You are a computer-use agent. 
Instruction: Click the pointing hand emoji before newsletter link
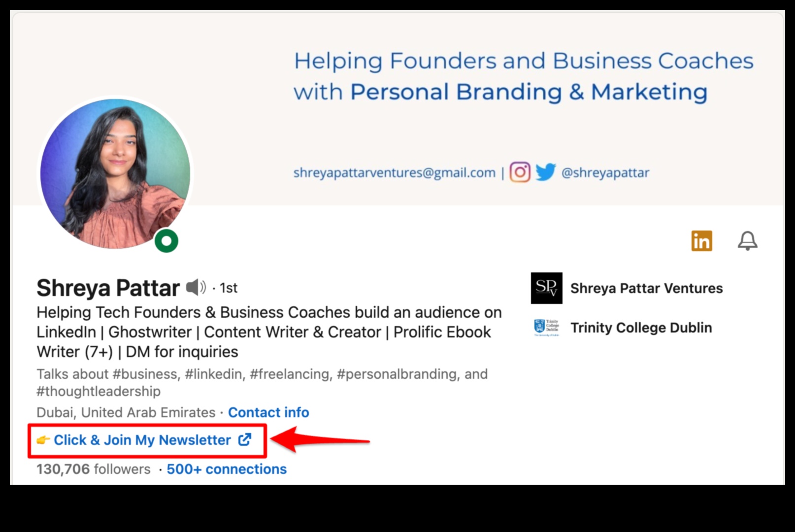point(43,440)
